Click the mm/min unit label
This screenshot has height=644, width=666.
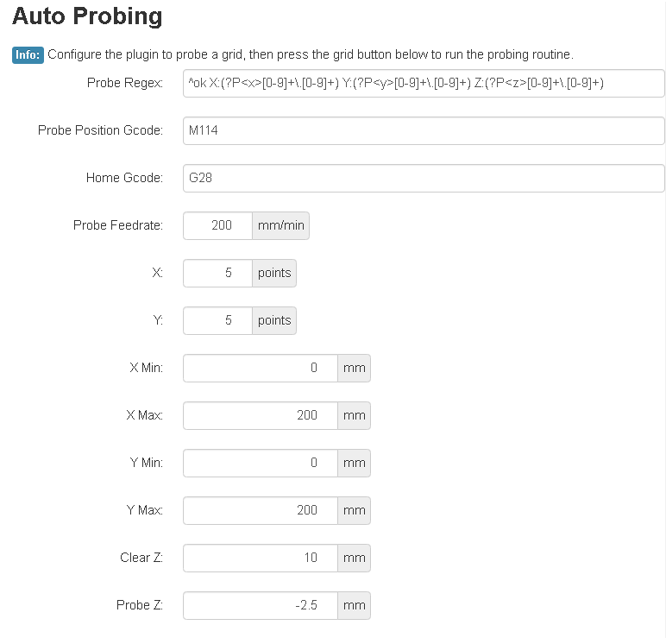(280, 225)
